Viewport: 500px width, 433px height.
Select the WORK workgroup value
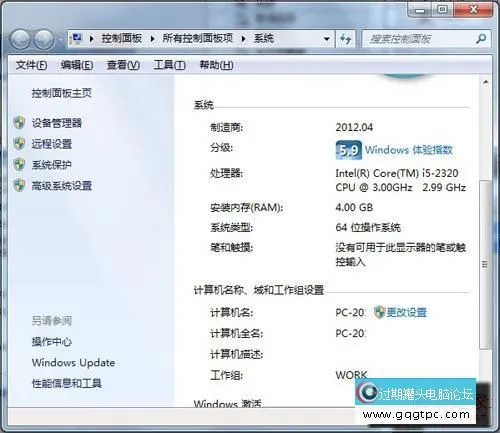(351, 375)
